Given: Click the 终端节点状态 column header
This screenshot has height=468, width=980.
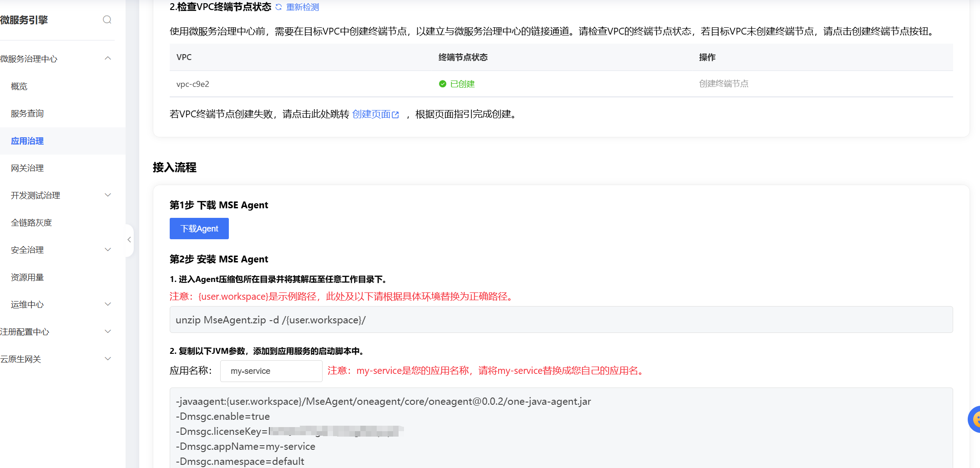Looking at the screenshot, I should tap(463, 57).
